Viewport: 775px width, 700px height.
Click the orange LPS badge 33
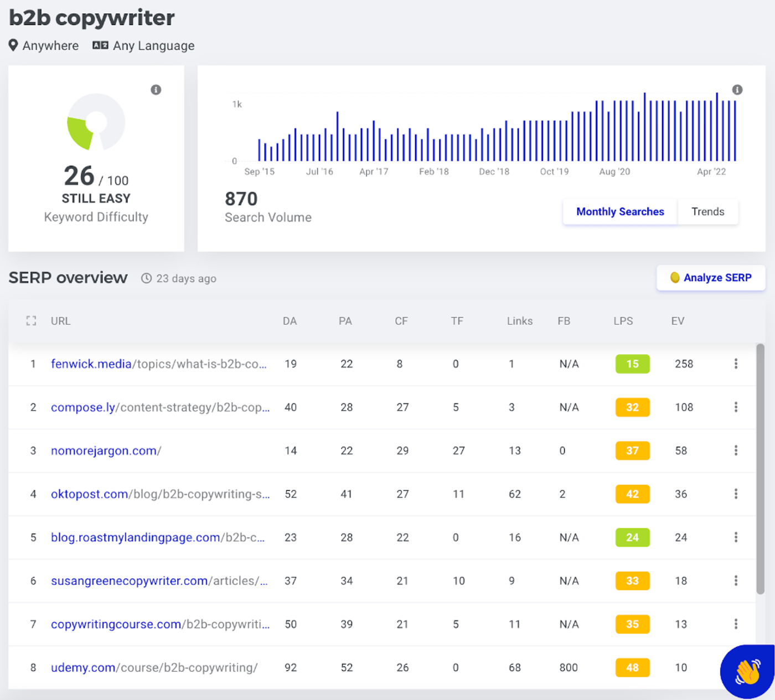pos(632,580)
